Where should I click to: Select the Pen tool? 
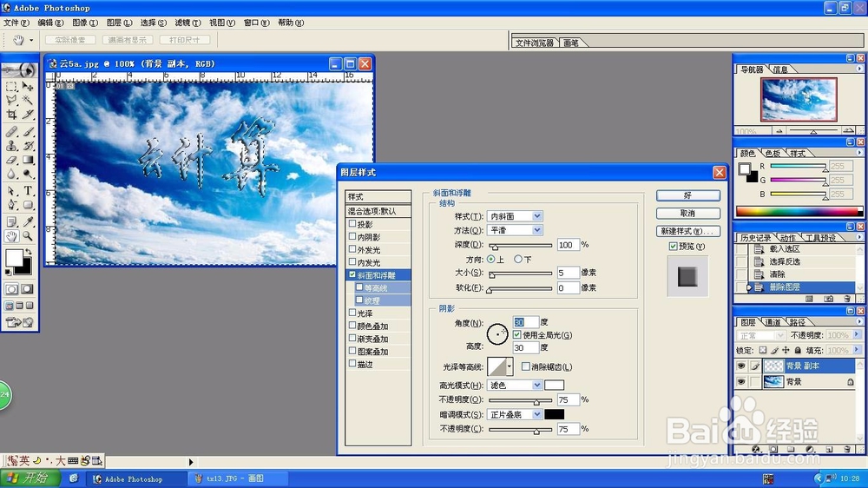tap(11, 205)
